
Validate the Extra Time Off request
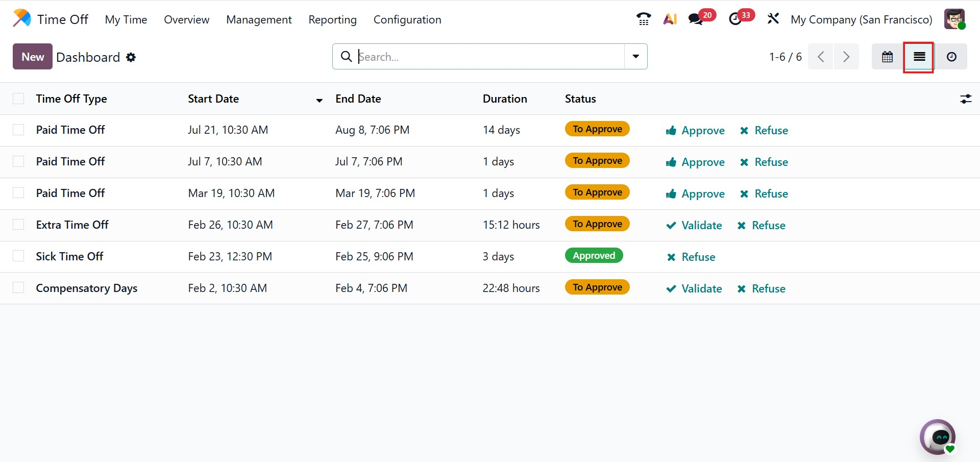pyautogui.click(x=694, y=225)
